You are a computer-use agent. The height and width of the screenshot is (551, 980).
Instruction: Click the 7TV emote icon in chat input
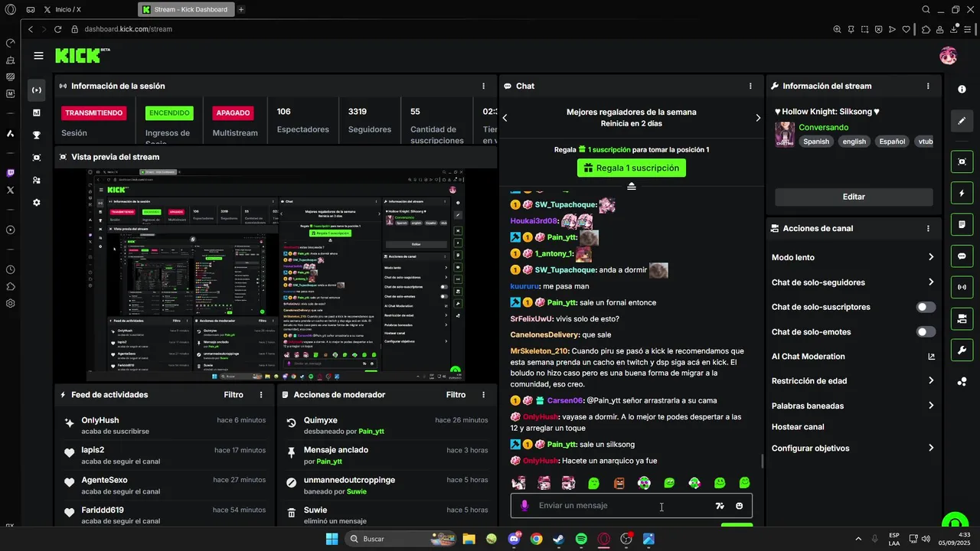point(720,506)
